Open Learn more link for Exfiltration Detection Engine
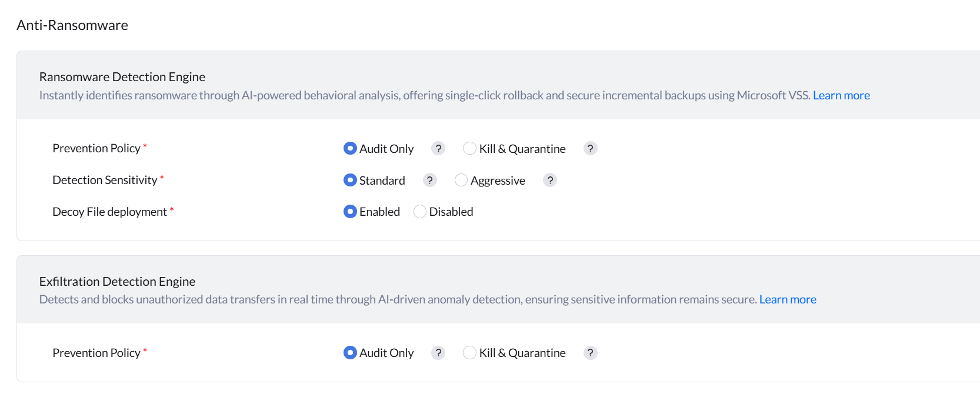 pos(787,299)
